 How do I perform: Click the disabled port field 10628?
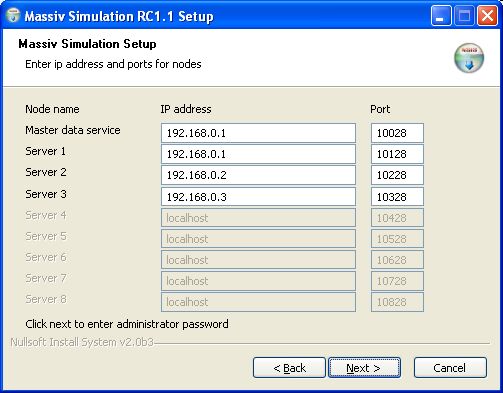[x=397, y=260]
